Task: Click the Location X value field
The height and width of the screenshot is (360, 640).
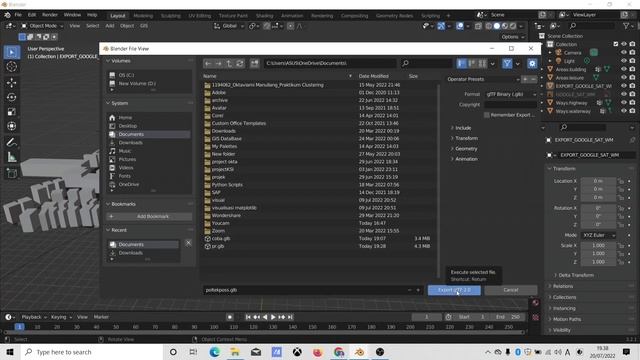Action: [x=598, y=181]
